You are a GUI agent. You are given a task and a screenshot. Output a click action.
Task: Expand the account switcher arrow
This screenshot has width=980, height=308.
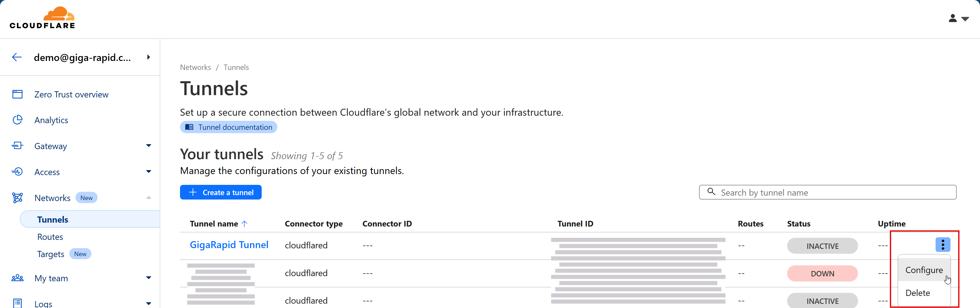[148, 57]
